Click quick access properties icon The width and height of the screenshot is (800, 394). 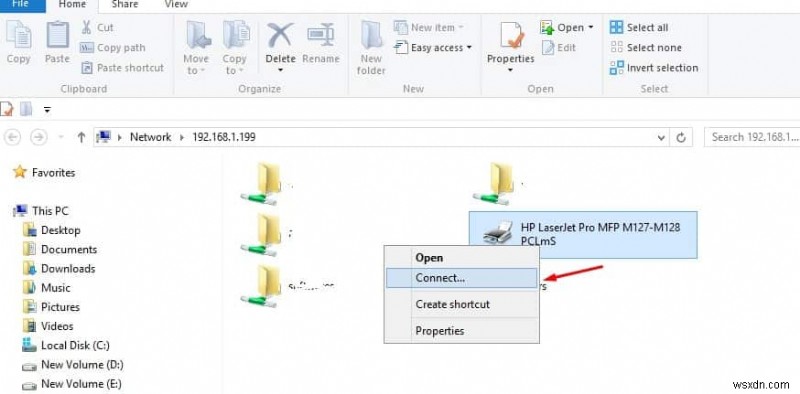tap(7, 109)
